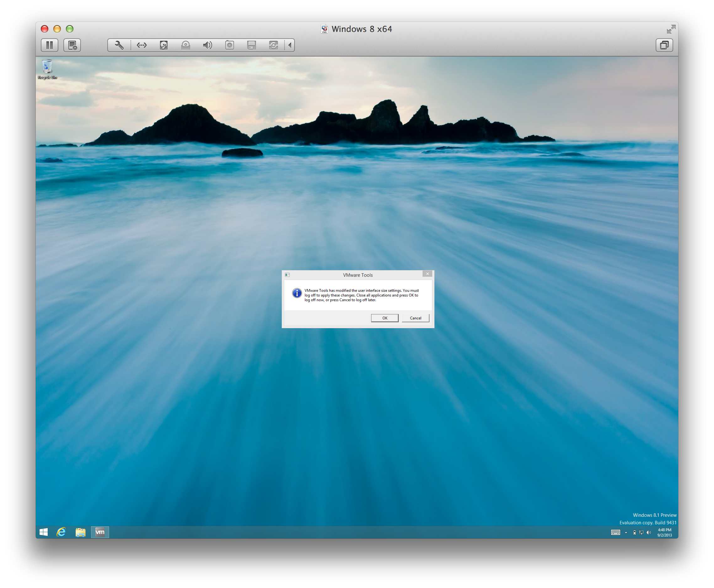Collapse the toolbar with the arrow

(x=290, y=45)
